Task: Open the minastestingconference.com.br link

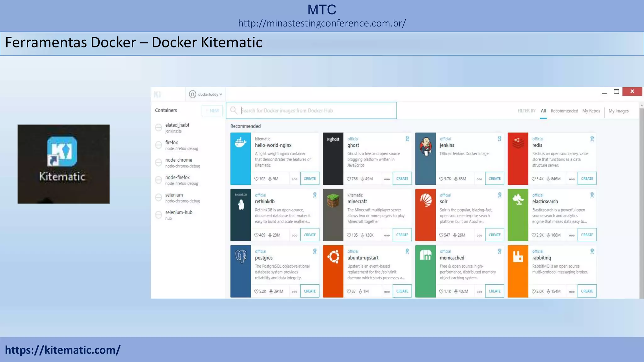Action: coord(322,23)
